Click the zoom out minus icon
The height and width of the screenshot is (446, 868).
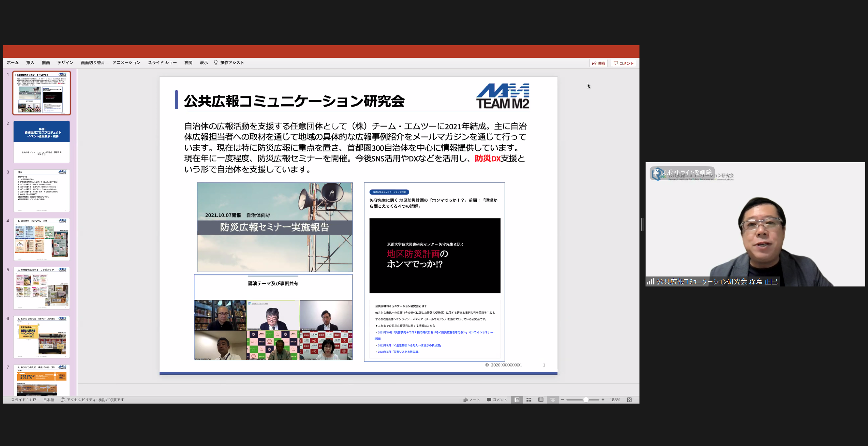click(563, 400)
